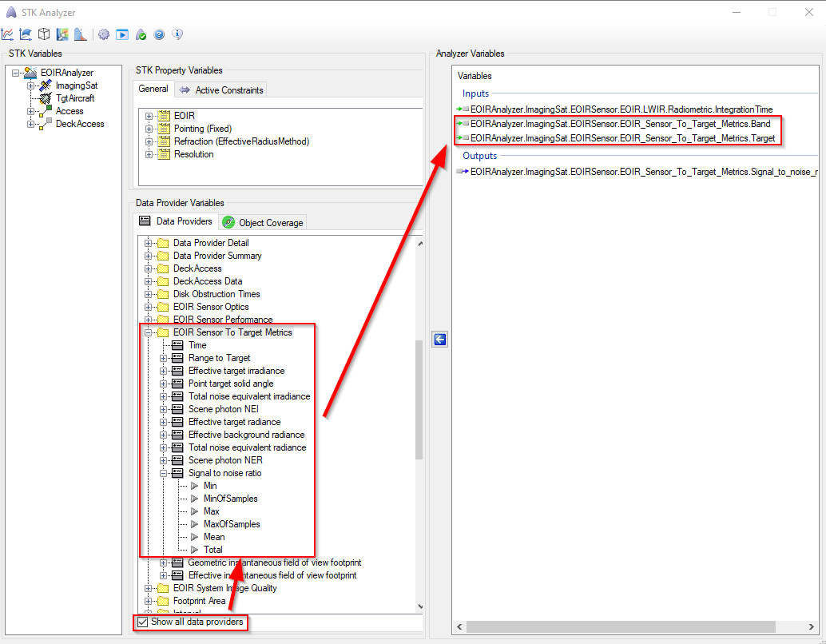The width and height of the screenshot is (826, 644).
Task: Click the blue left-arrow remove variable button
Action: 440,340
